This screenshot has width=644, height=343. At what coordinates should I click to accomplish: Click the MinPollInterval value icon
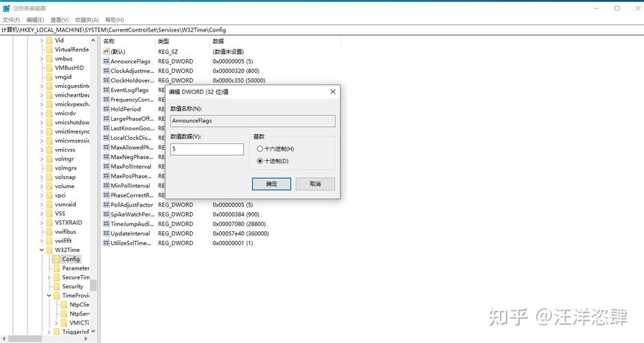point(106,185)
